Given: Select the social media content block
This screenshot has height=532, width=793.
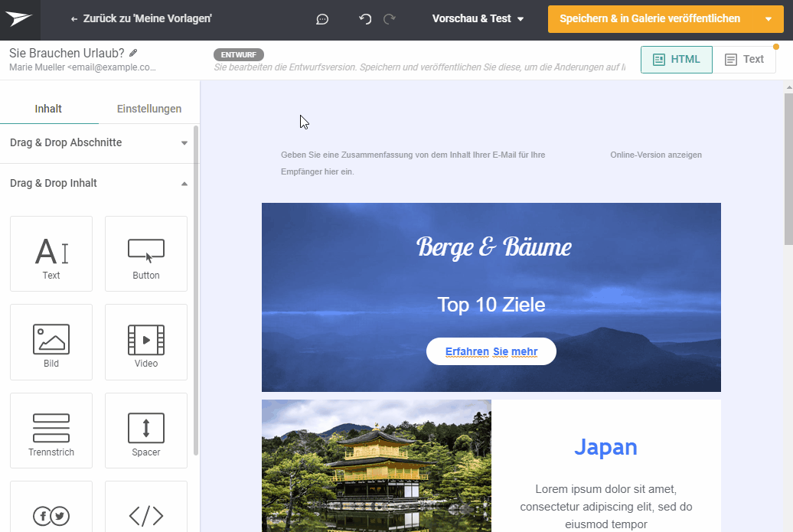Looking at the screenshot, I should click(x=51, y=507).
